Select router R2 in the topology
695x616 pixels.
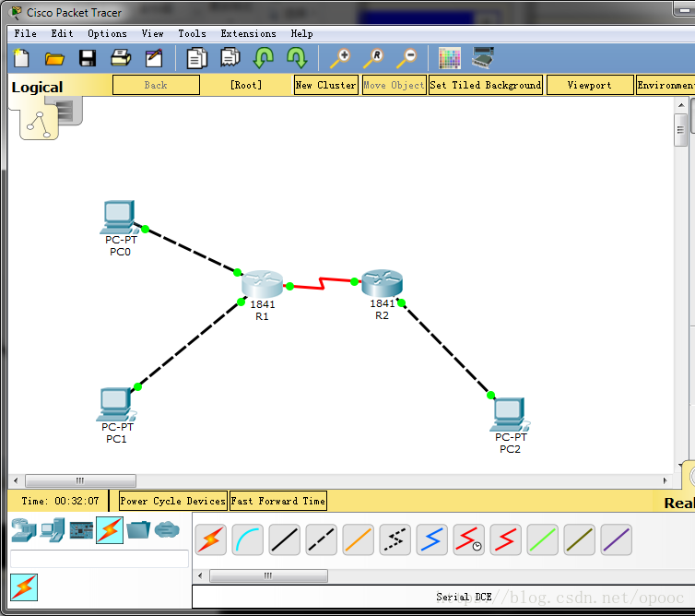pyautogui.click(x=383, y=283)
